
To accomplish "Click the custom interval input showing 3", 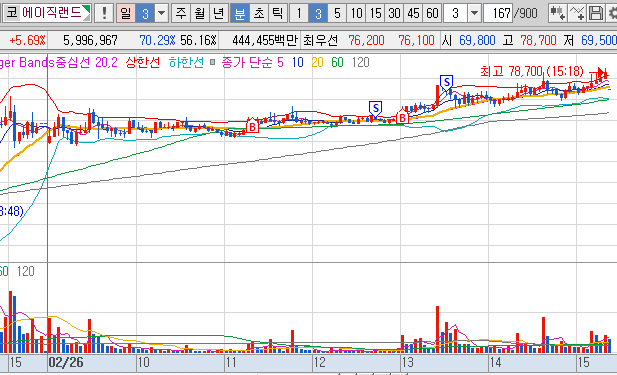I will [x=456, y=13].
